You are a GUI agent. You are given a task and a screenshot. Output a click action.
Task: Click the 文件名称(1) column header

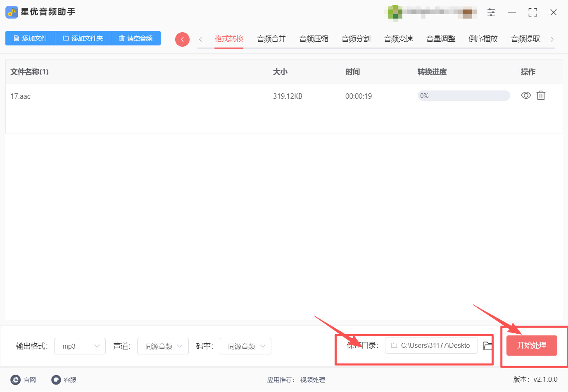[x=29, y=72]
